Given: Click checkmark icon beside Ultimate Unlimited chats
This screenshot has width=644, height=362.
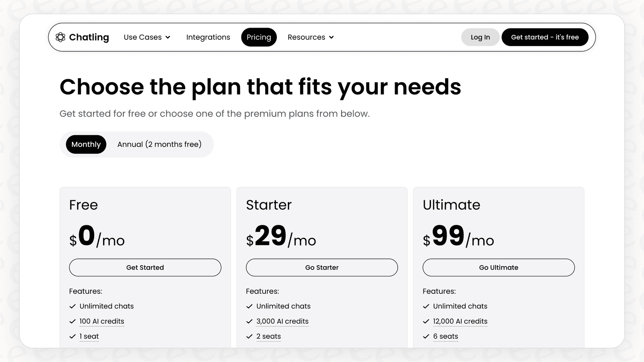Looking at the screenshot, I should (x=426, y=306).
